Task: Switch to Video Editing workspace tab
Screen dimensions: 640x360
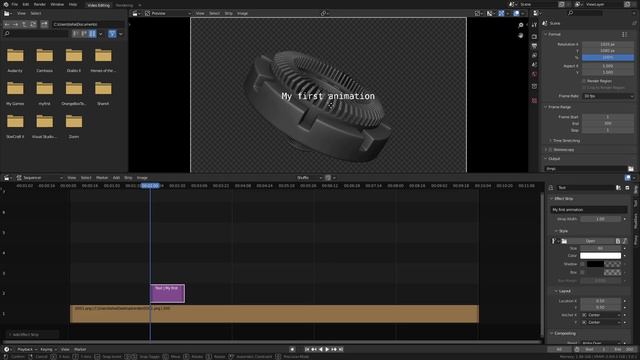Action: [x=99, y=5]
